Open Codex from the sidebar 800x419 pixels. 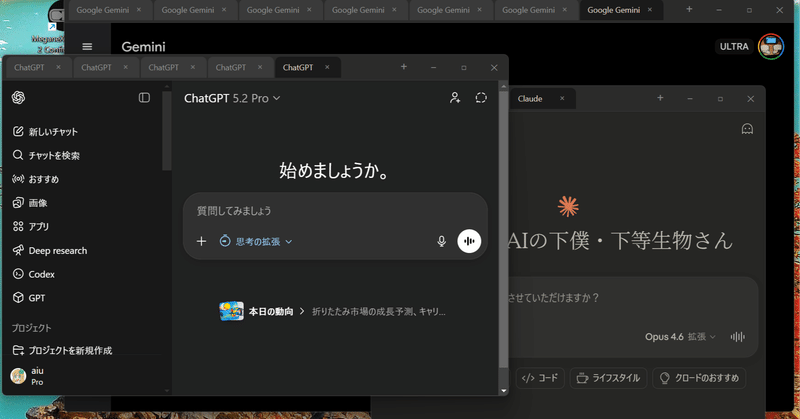tap(34, 274)
